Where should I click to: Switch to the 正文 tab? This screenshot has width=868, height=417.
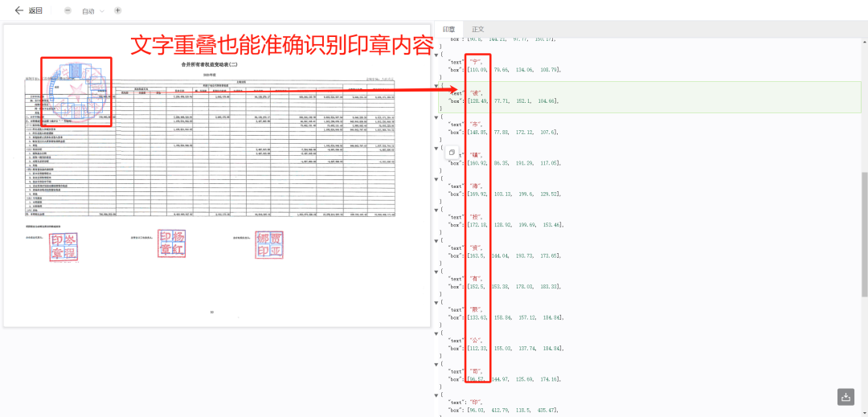coord(477,29)
